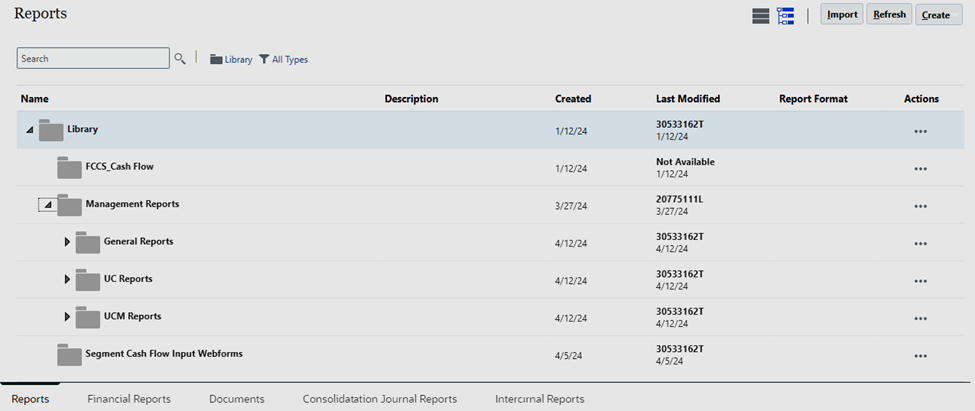Click the search magnifier icon
975x411 pixels.
(180, 58)
